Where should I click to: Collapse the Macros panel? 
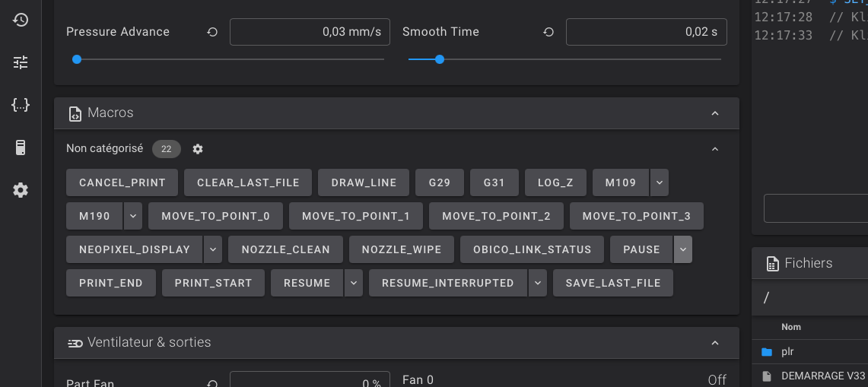click(x=714, y=113)
